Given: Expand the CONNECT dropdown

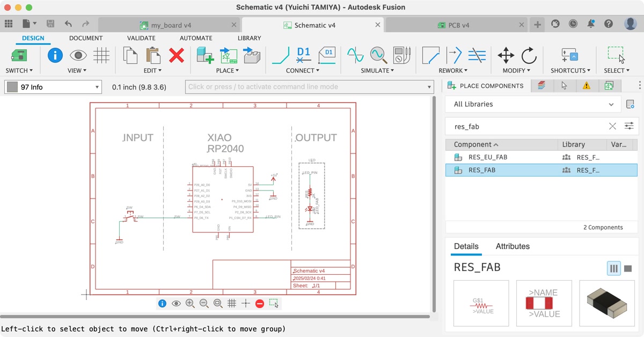Looking at the screenshot, I should [303, 70].
